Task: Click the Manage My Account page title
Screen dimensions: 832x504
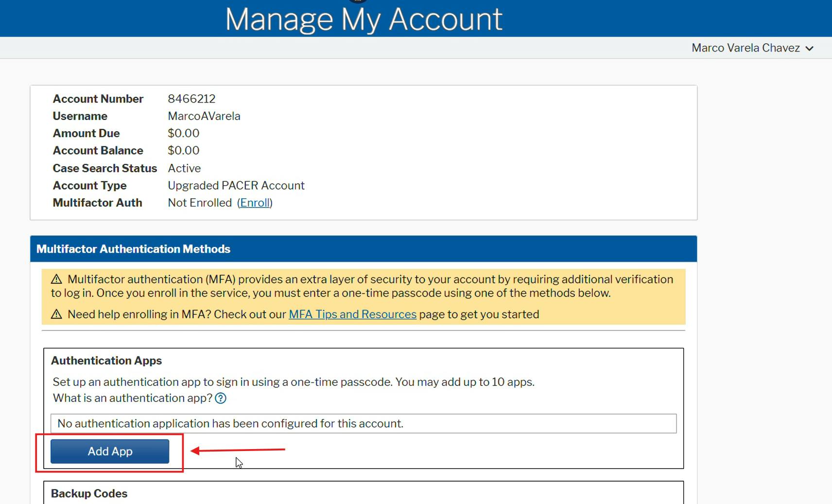Action: coord(364,19)
